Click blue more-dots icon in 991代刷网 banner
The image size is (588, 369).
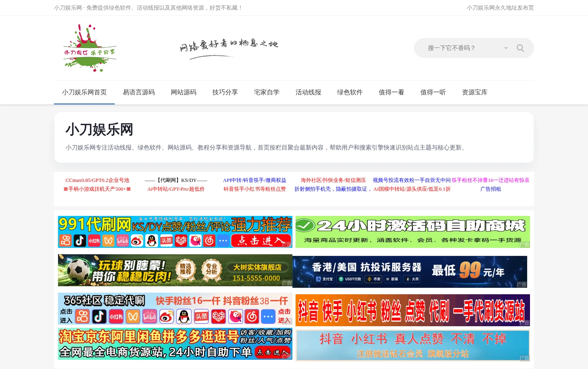223,240
